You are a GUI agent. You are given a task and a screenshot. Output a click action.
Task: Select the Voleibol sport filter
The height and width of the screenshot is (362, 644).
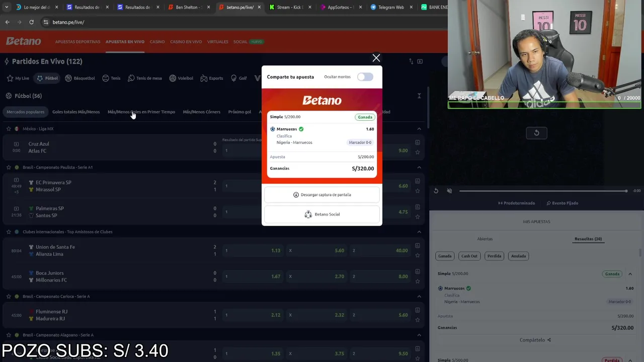click(x=181, y=78)
